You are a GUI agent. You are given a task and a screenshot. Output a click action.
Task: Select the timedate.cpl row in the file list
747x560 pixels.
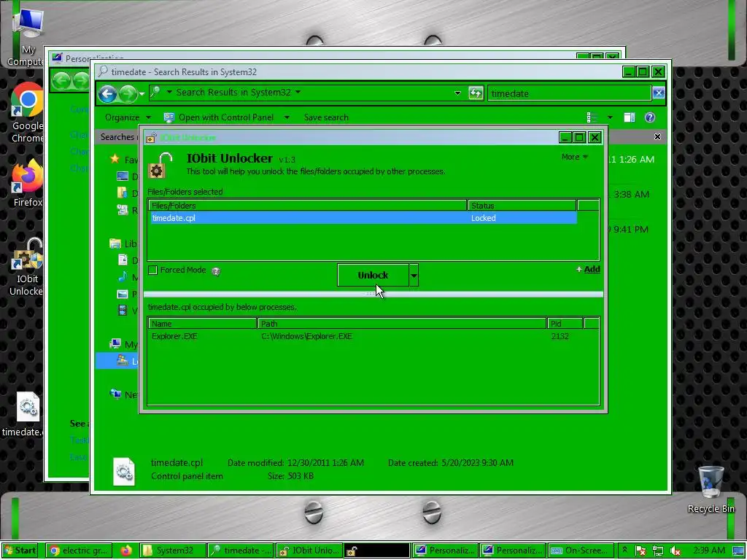tap(363, 218)
